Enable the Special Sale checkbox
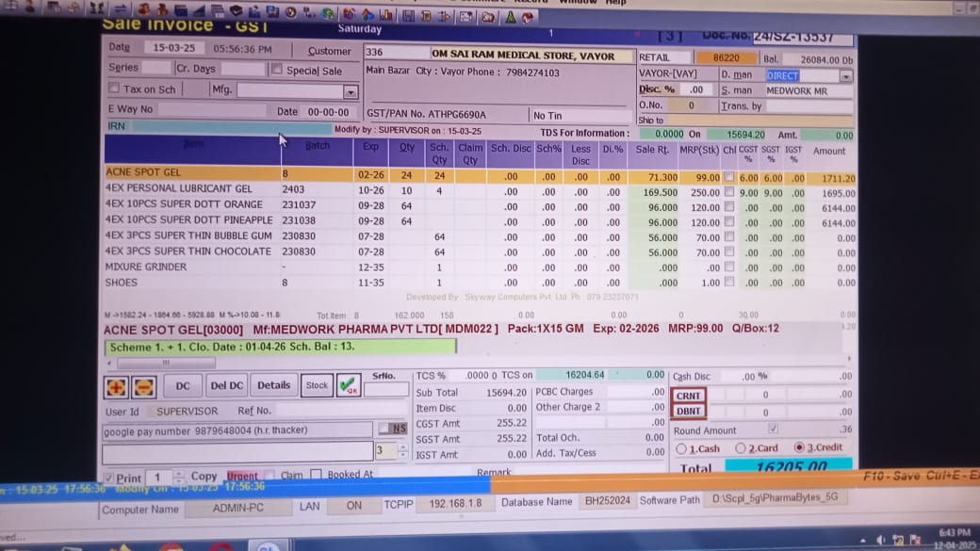Image resolution: width=980 pixels, height=551 pixels. pos(276,70)
